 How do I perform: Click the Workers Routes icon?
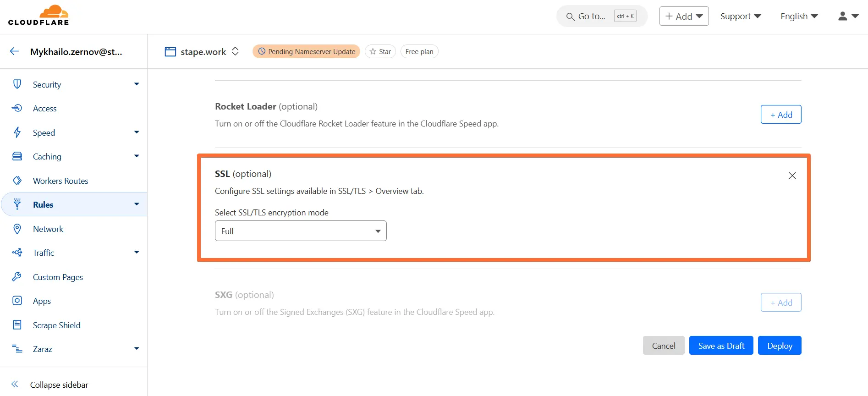[x=17, y=181]
